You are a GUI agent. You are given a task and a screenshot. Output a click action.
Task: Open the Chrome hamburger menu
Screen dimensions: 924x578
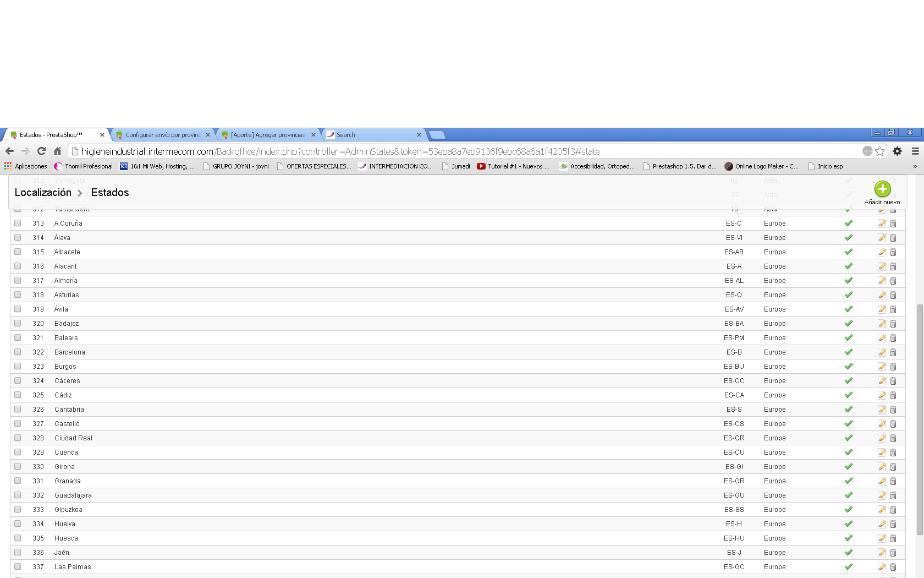click(x=915, y=151)
